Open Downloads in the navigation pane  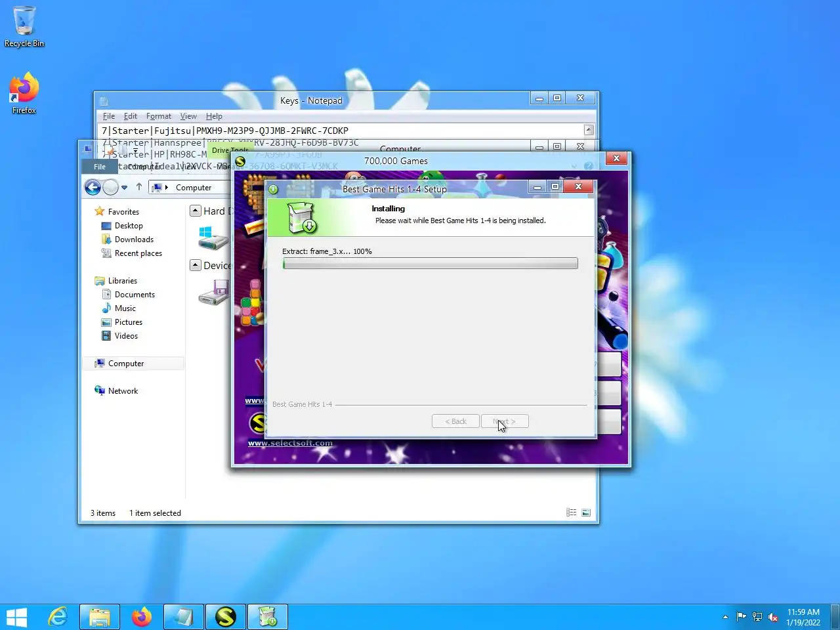[134, 239]
